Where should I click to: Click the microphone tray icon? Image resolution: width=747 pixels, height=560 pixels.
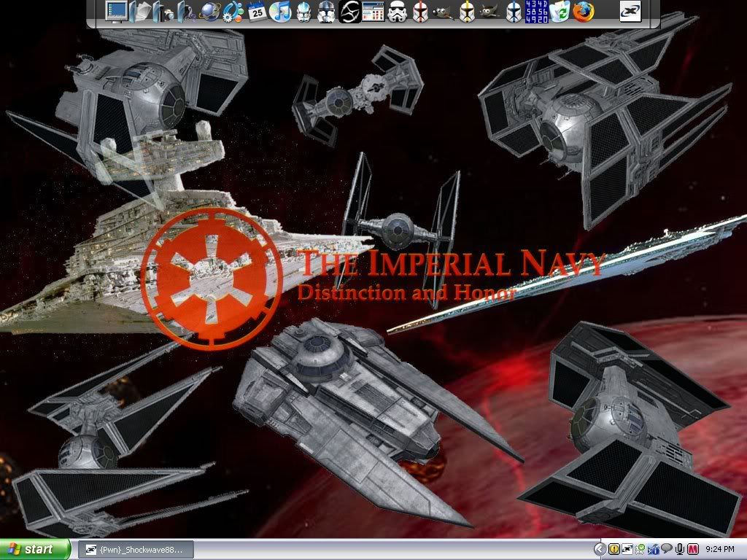(x=679, y=550)
